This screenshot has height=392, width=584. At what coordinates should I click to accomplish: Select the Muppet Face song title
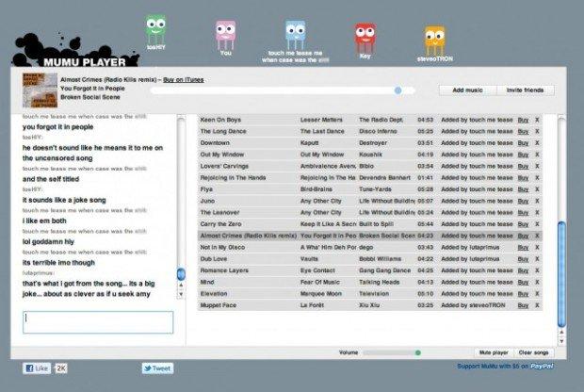[219, 305]
